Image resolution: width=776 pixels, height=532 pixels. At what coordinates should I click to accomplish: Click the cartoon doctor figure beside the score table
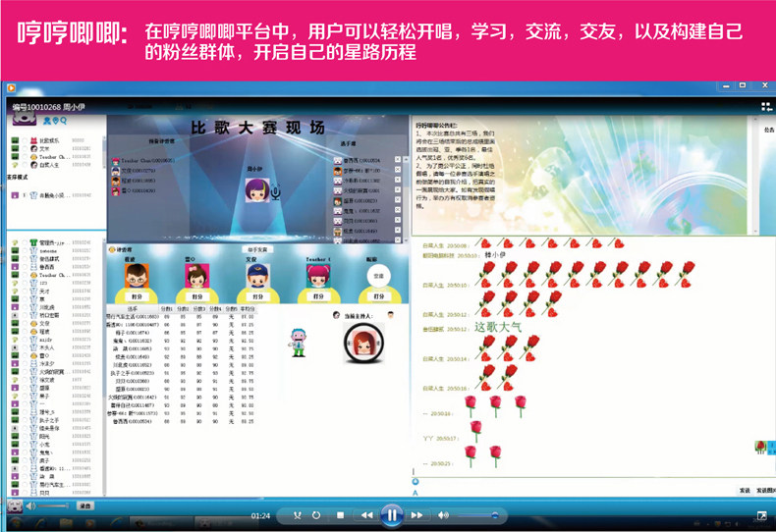[298, 343]
